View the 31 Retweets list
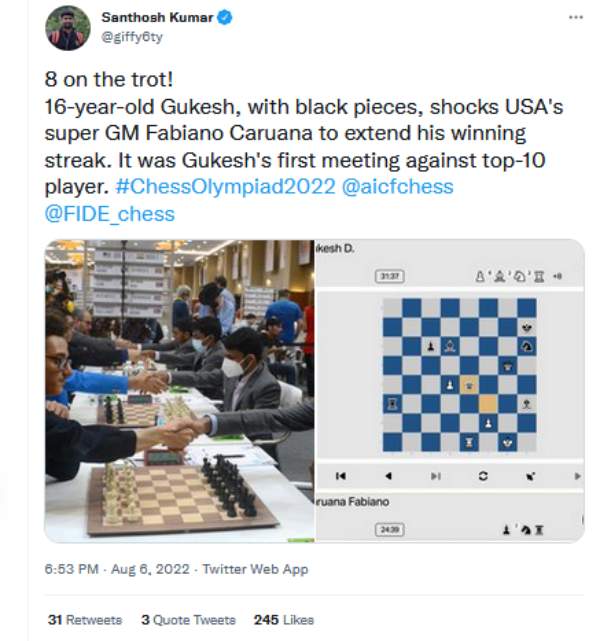 (85, 620)
